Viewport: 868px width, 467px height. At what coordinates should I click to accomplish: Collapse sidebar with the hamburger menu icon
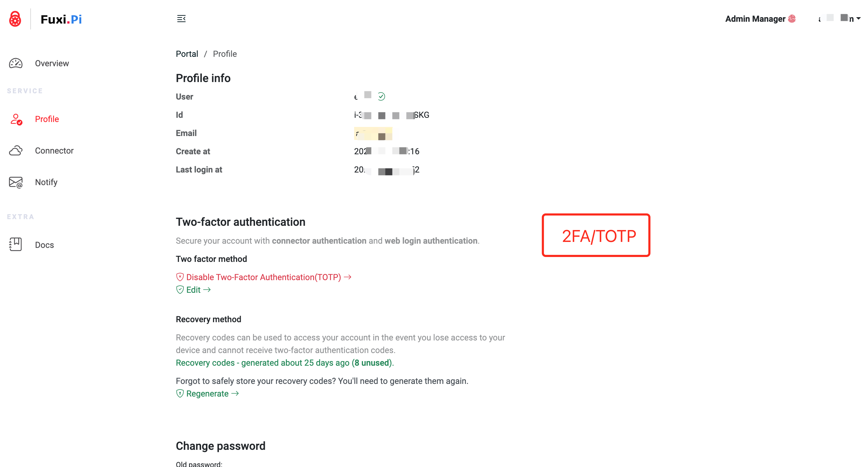tap(181, 19)
